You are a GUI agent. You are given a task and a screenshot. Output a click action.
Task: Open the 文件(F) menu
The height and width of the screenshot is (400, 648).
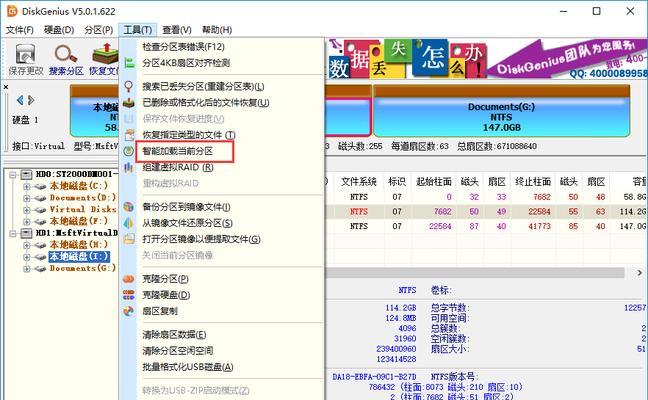tap(19, 30)
